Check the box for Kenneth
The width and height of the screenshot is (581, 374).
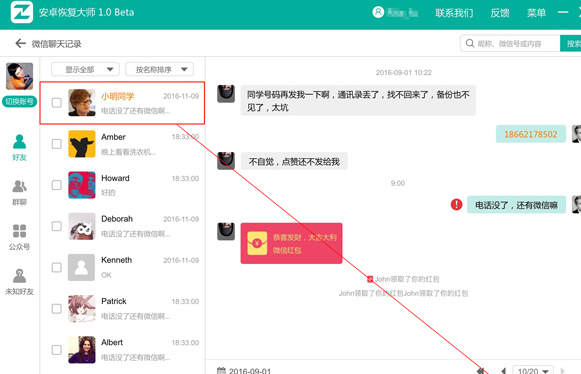(x=57, y=267)
